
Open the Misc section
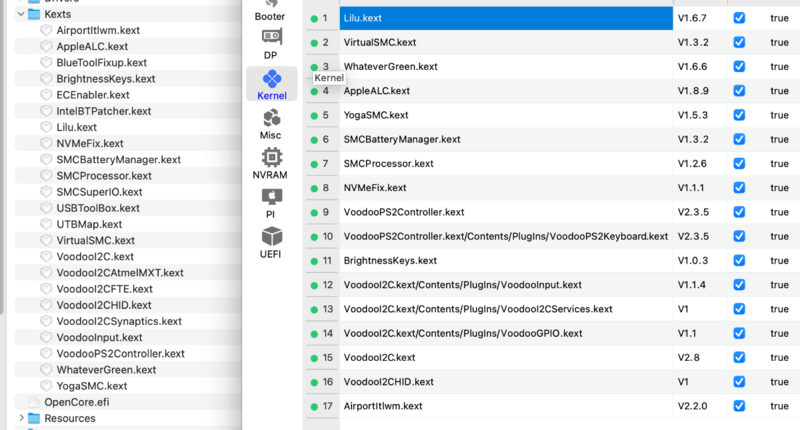pyautogui.click(x=271, y=124)
